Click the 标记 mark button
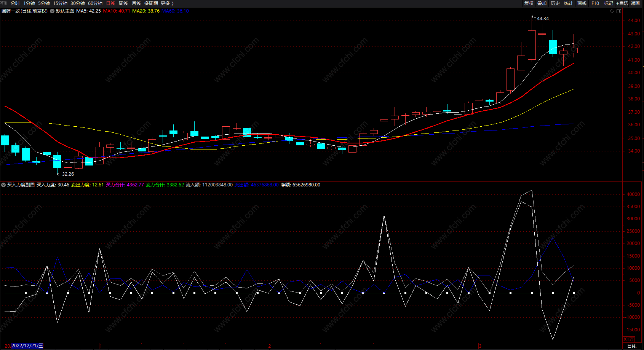The width and height of the screenshot is (644, 350). click(x=609, y=3)
